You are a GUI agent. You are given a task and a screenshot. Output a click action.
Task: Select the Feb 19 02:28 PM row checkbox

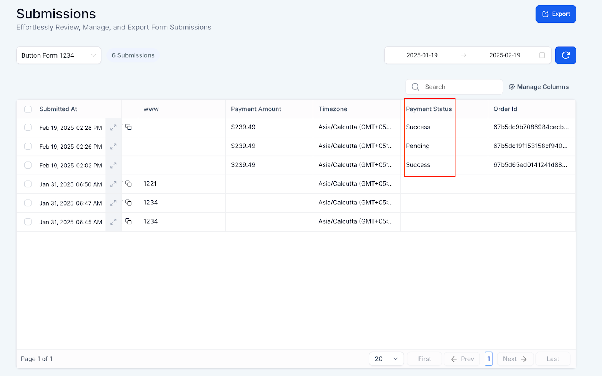point(28,127)
